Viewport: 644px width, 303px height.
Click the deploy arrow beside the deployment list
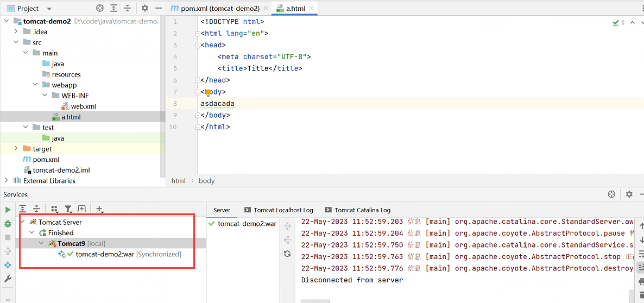pos(287,225)
